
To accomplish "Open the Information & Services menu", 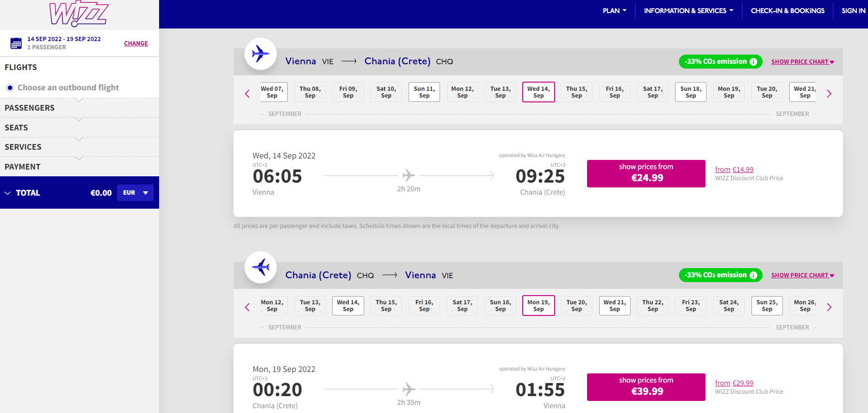I will click(688, 11).
